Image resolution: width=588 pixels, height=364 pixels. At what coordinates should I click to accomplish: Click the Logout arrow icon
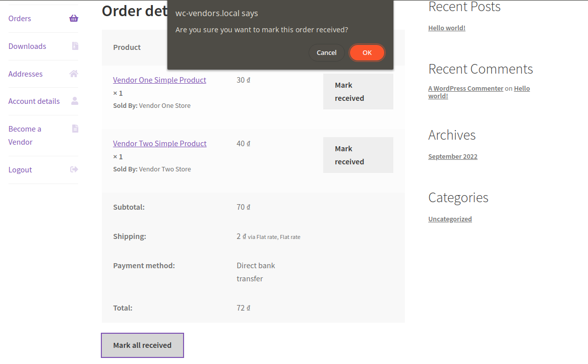[x=74, y=169]
